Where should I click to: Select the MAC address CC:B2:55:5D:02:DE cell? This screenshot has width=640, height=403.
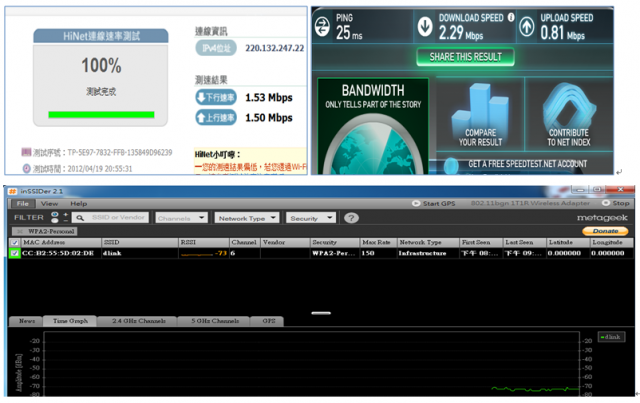click(x=58, y=253)
